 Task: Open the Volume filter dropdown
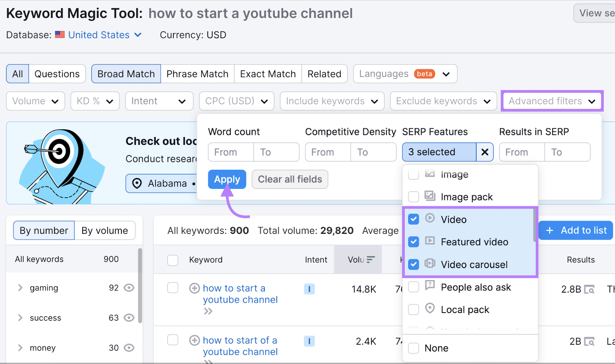35,101
